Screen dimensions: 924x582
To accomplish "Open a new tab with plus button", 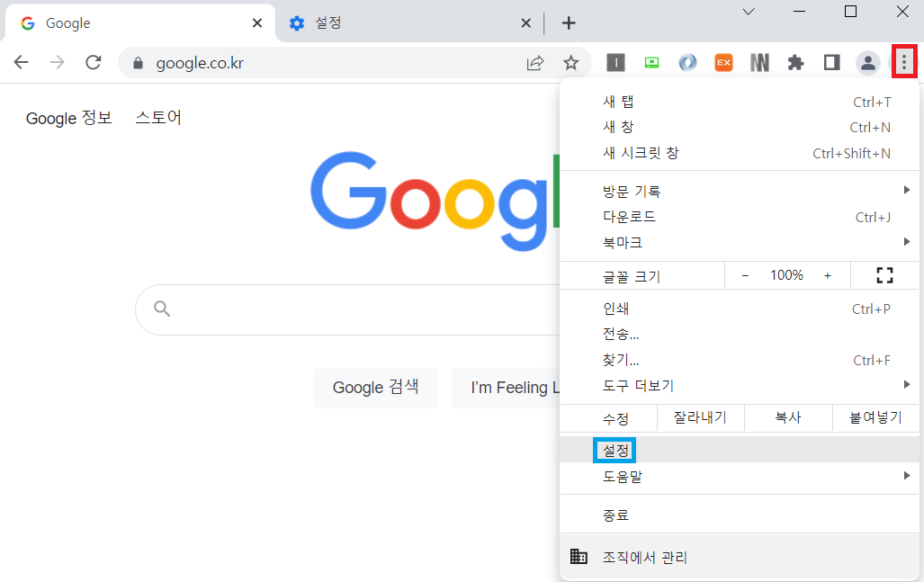I will (x=568, y=23).
